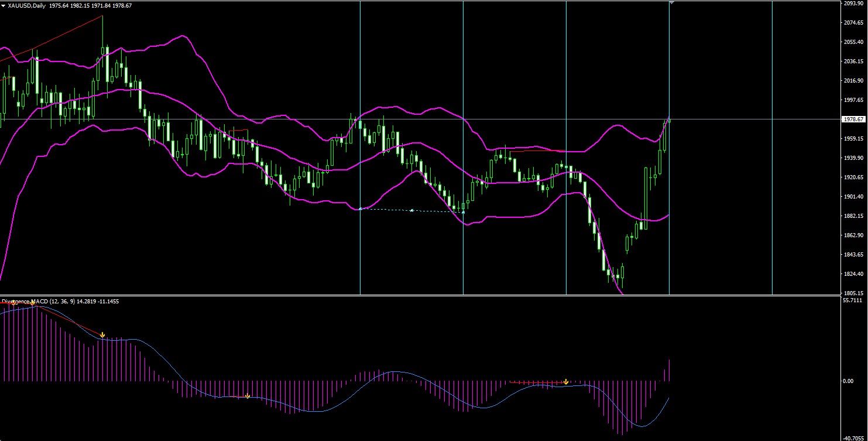Click the 1978.67 current price label
Image resolution: width=868 pixels, height=441 pixels.
[x=853, y=119]
